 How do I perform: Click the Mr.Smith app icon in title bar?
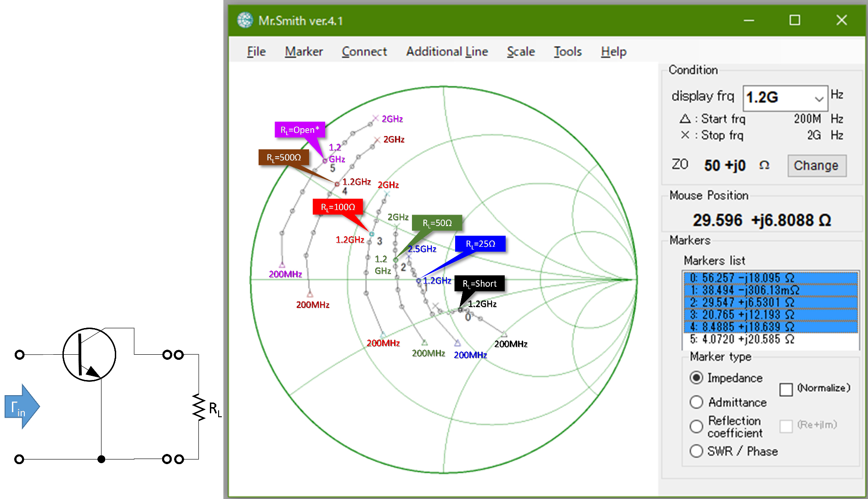[245, 20]
